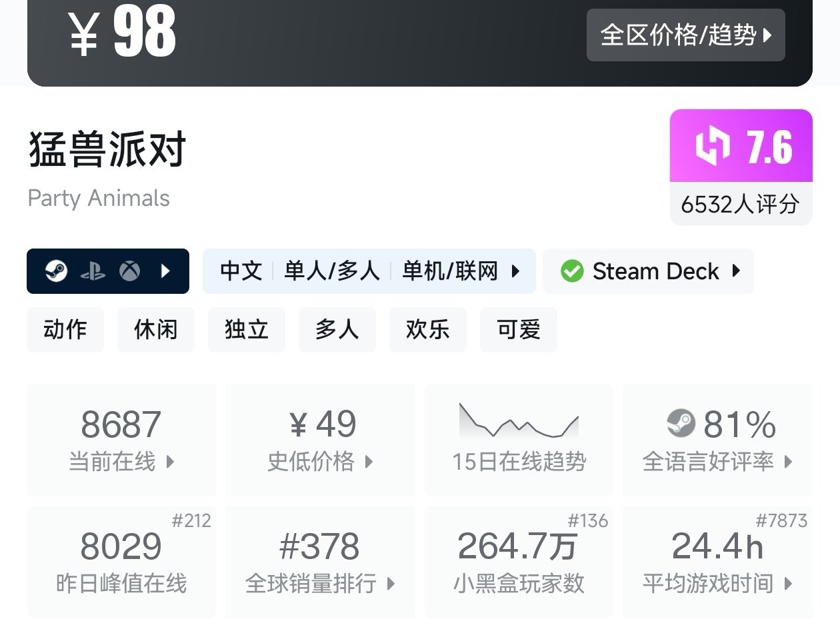840x635 pixels.
Task: Expand Steam Deck compatibility details arrow
Action: [736, 271]
